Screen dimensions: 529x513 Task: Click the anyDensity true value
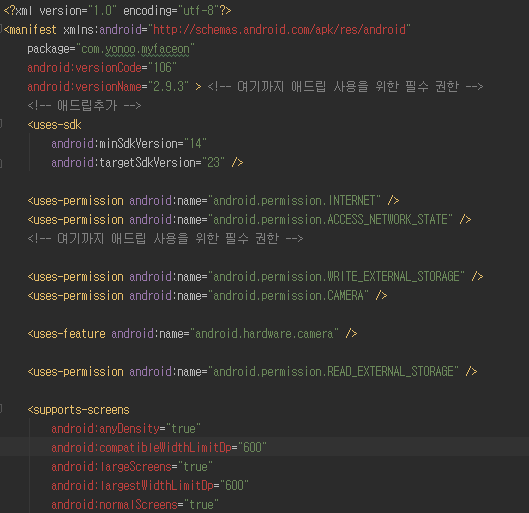click(184, 429)
